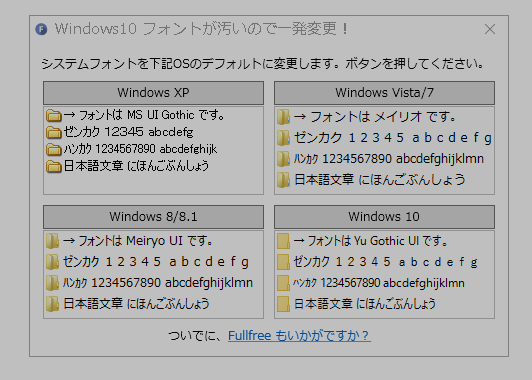Click folder icon beside Vista/7 ハンカク sample

pyautogui.click(x=283, y=159)
